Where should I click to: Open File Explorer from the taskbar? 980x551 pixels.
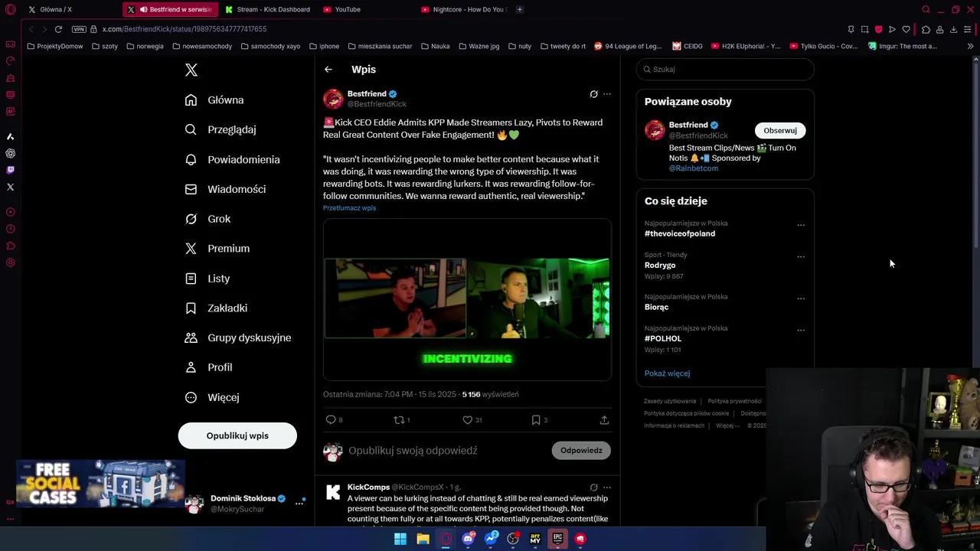point(423,539)
